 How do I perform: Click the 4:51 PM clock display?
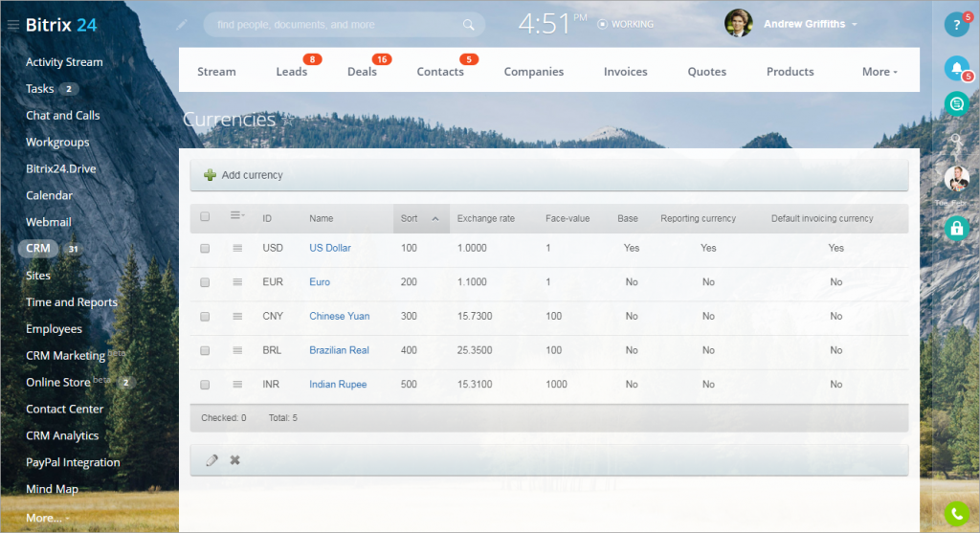click(x=552, y=24)
